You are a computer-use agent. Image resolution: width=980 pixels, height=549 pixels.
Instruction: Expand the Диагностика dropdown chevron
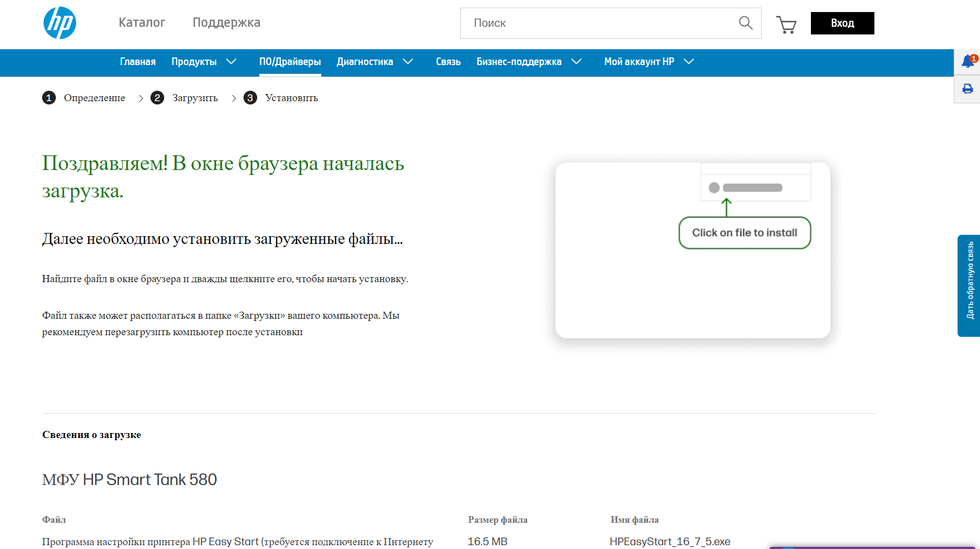(x=408, y=62)
